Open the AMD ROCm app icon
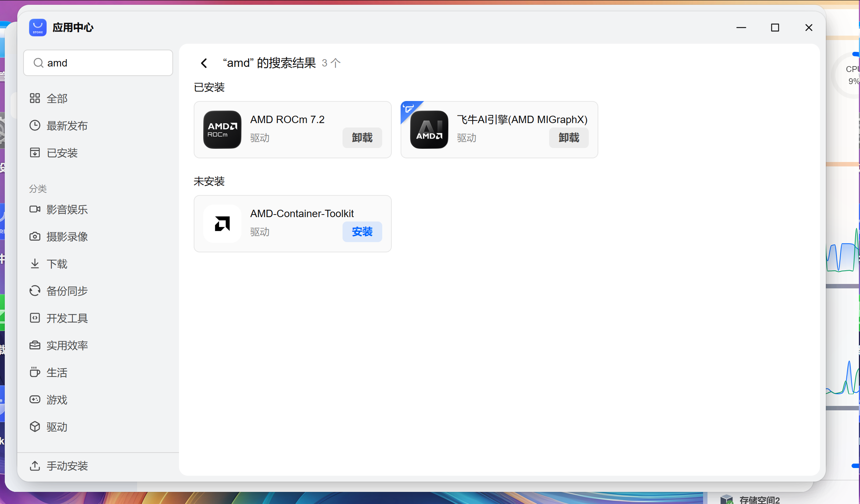Screen dimensions: 860x504 coord(222,130)
